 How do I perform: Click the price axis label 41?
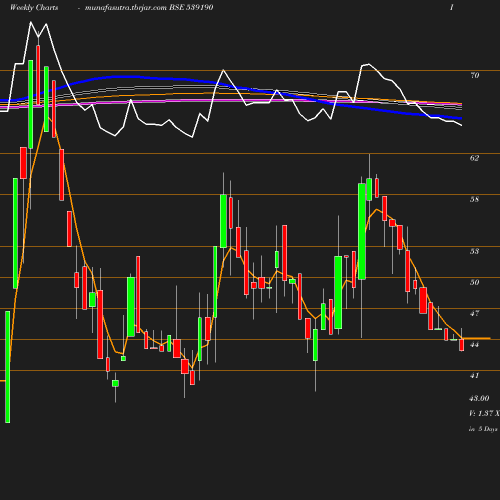[x=474, y=375]
